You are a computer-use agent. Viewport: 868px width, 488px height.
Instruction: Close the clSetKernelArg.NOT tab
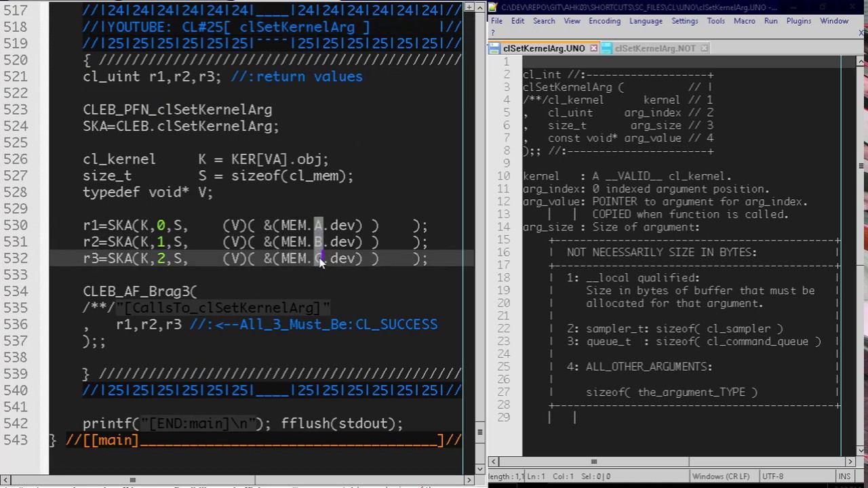tap(704, 49)
